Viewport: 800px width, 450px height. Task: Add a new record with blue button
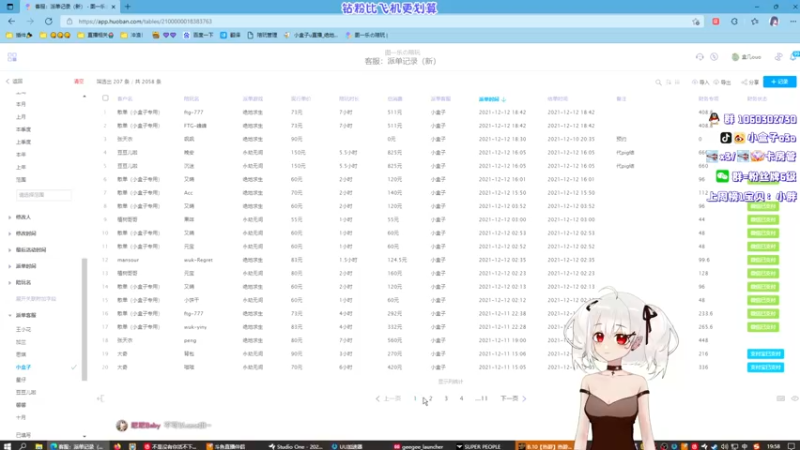[x=780, y=82]
